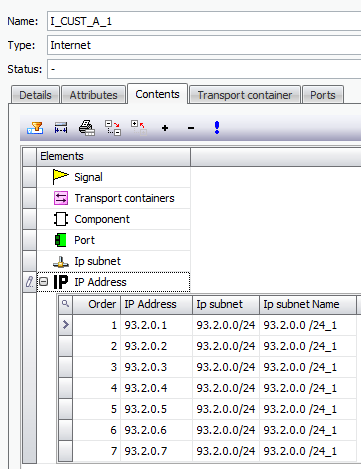Click subnet name 93.2.0.0 /24_1 in row 2
The height and width of the screenshot is (469, 361).
point(308,346)
